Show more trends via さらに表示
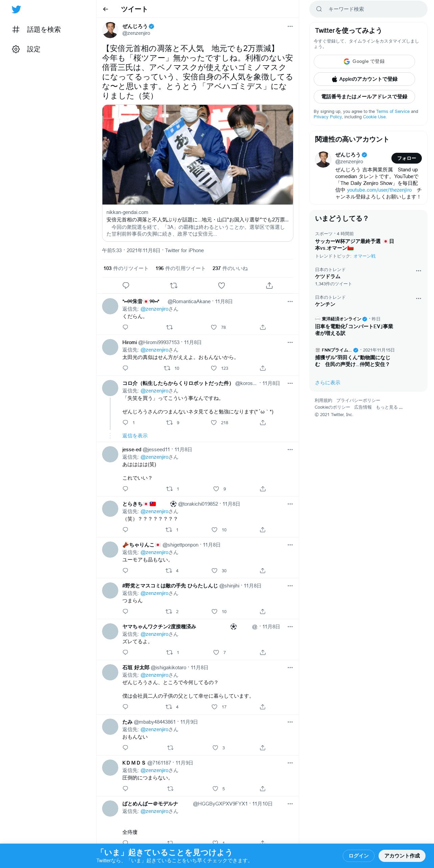434x868 pixels. coord(328,383)
